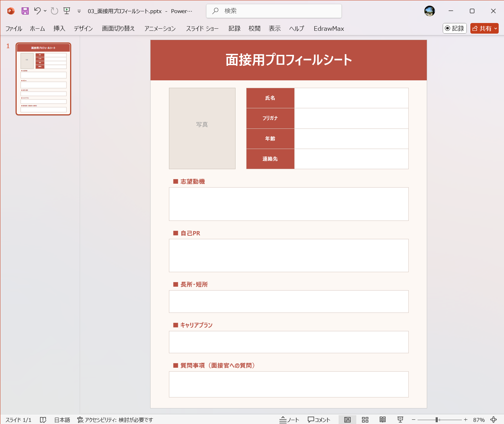Open the Quick Access Toolbar customization chevron
Image resolution: width=504 pixels, height=424 pixels.
(x=79, y=11)
